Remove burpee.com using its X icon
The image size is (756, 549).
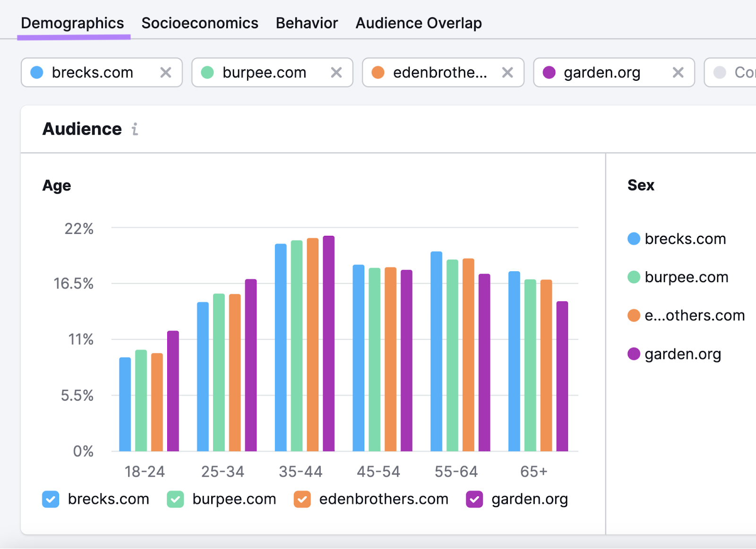[336, 73]
